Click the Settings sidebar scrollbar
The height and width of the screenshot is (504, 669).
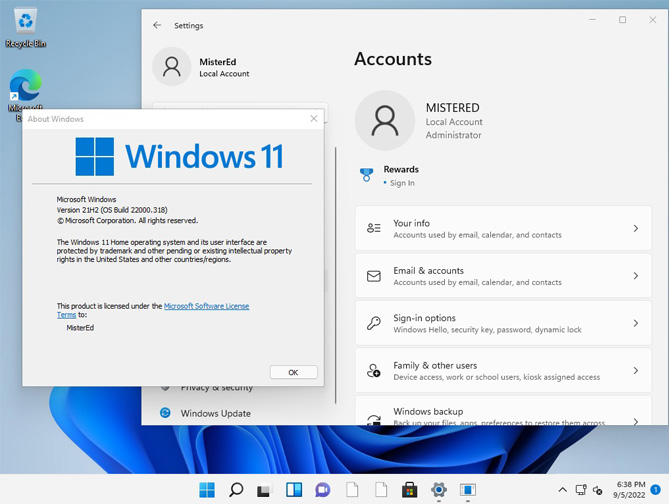point(335,275)
